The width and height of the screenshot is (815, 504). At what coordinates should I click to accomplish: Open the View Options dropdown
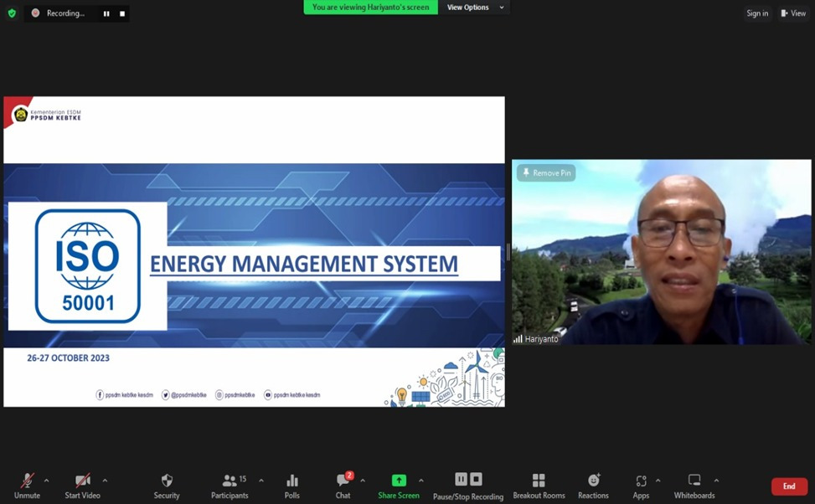pos(475,8)
